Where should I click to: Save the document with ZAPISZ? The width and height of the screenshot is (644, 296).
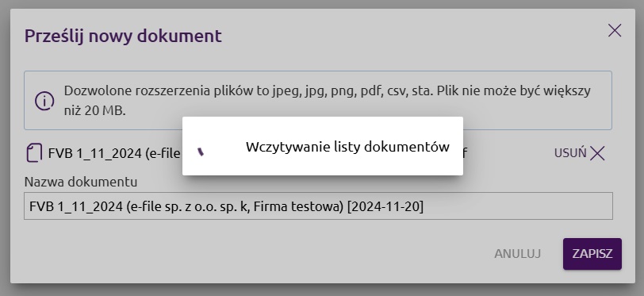click(x=592, y=254)
